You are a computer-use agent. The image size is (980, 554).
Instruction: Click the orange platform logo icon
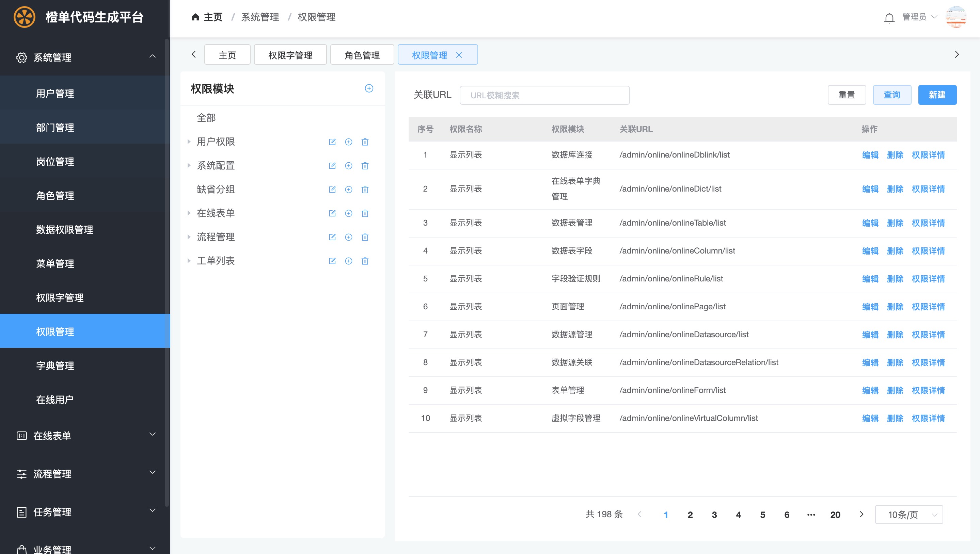(x=25, y=17)
